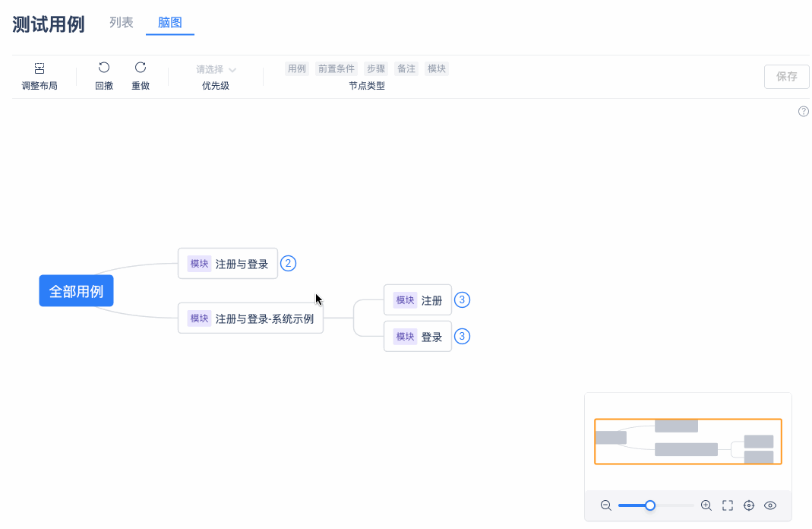812x529 pixels.
Task: Select the 注册 module node
Action: [x=417, y=300]
